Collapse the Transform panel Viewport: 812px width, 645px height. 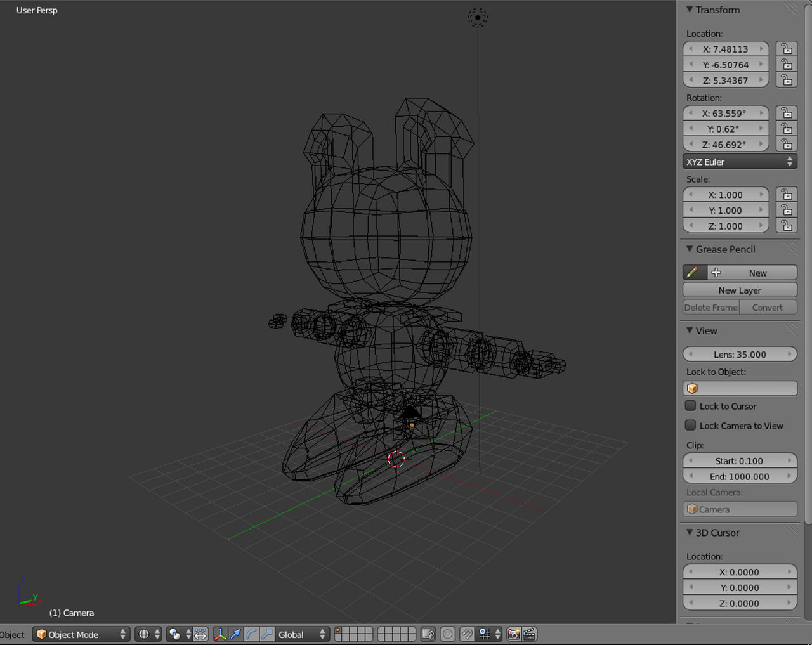point(690,10)
